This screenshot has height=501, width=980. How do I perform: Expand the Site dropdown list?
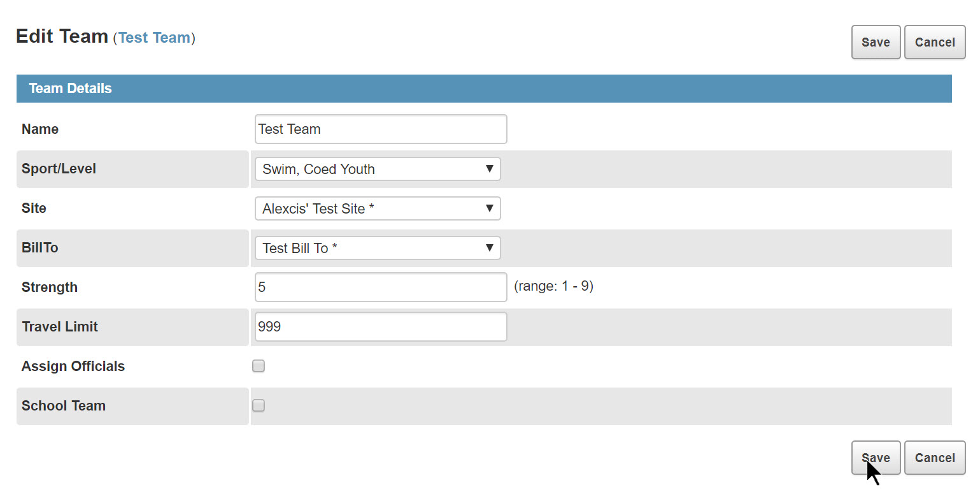pyautogui.click(x=377, y=209)
